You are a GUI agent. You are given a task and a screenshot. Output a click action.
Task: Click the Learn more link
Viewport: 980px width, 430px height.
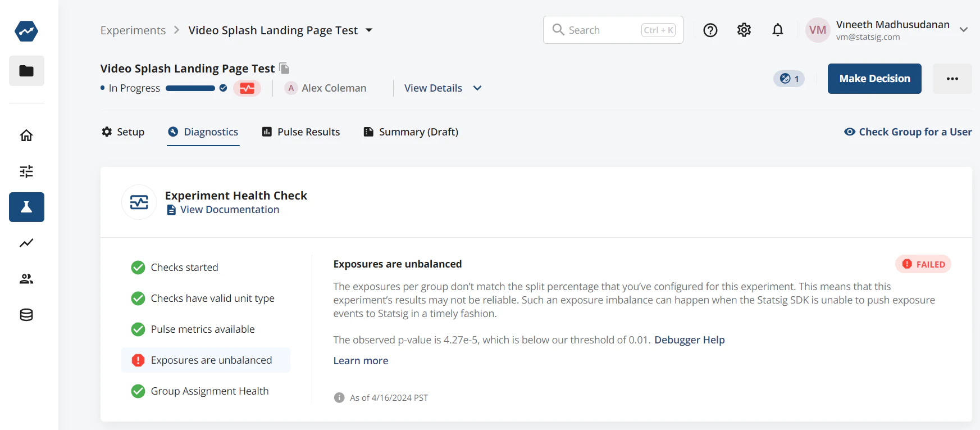361,361
